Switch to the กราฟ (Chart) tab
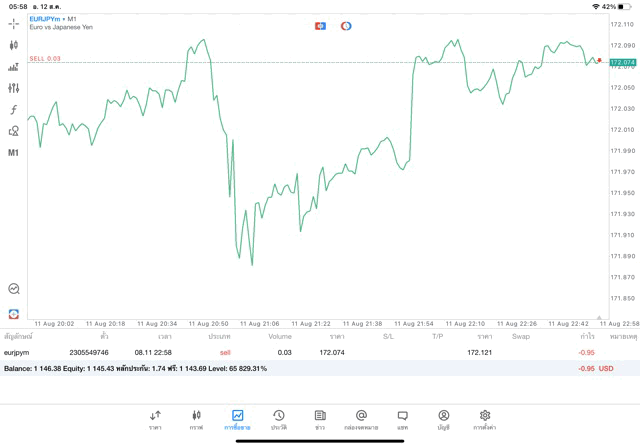The image size is (640, 447). [196, 419]
